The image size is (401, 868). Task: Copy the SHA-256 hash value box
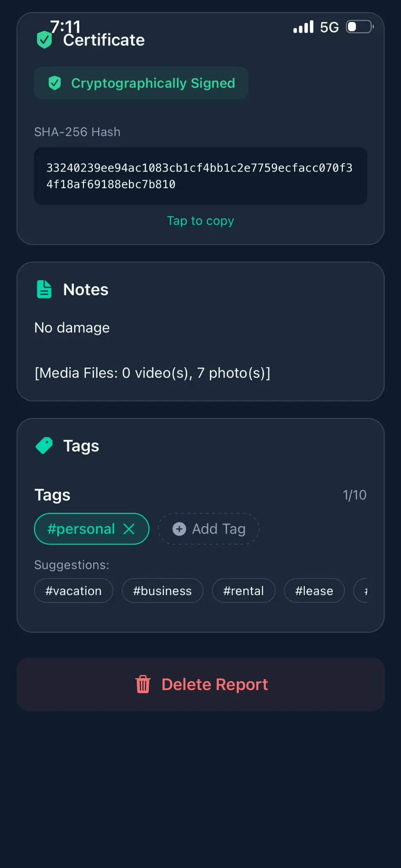(x=200, y=176)
